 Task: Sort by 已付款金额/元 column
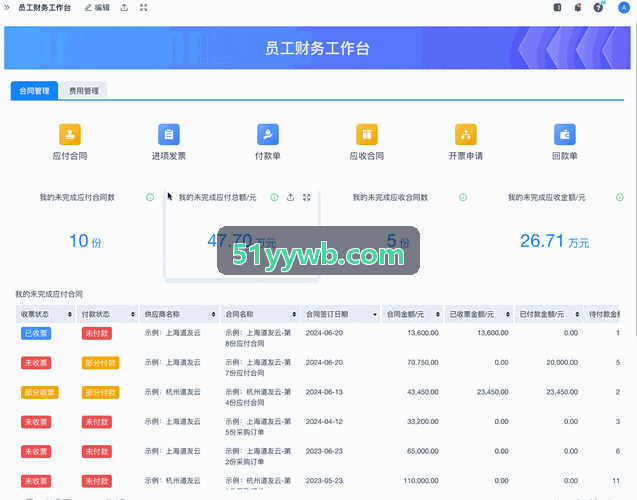577,314
